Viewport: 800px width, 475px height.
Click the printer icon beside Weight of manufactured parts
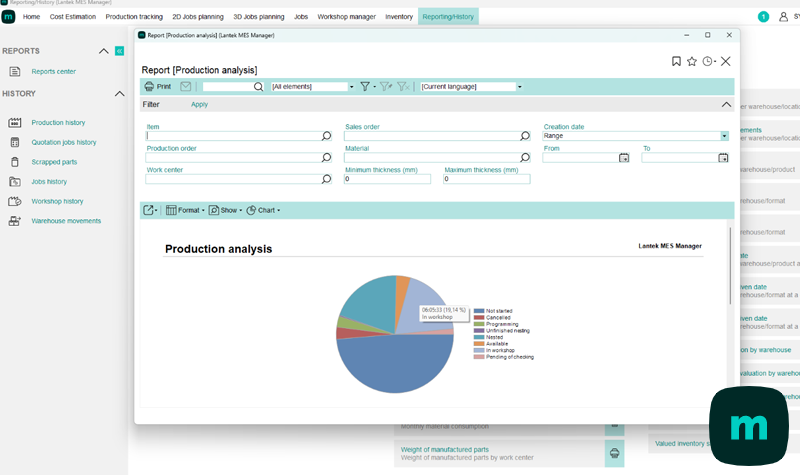pyautogui.click(x=614, y=453)
